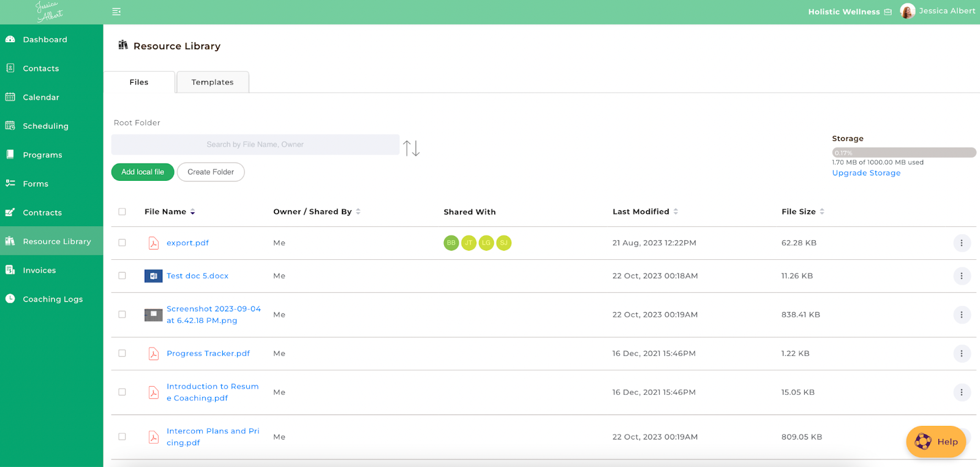The image size is (980, 467).
Task: Click the sort arrows beside search bar
Action: (411, 148)
